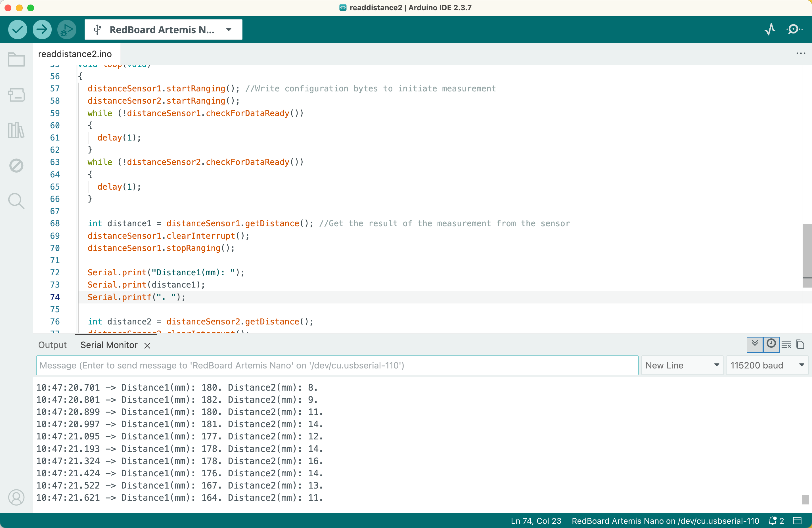Open the Debug sidebar panel
Image resolution: width=812 pixels, height=528 pixels.
16,166
